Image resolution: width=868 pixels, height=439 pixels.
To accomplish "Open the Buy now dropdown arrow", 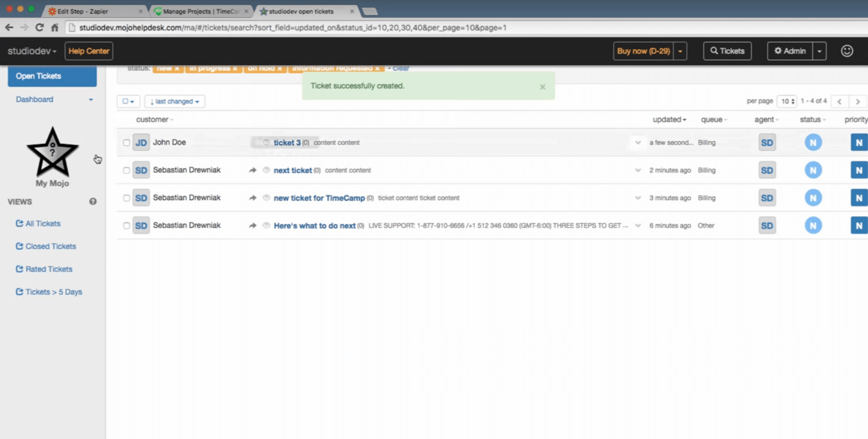I will [x=680, y=51].
